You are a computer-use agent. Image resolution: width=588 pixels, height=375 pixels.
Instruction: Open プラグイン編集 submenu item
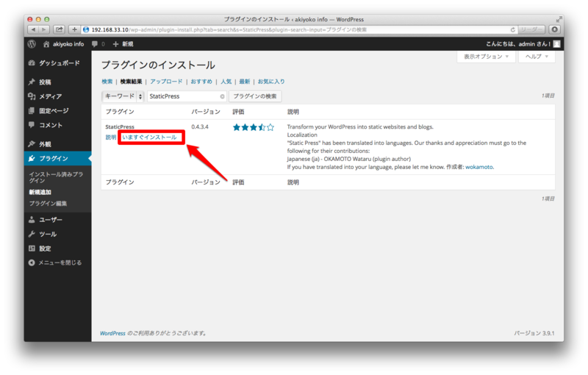tap(48, 203)
